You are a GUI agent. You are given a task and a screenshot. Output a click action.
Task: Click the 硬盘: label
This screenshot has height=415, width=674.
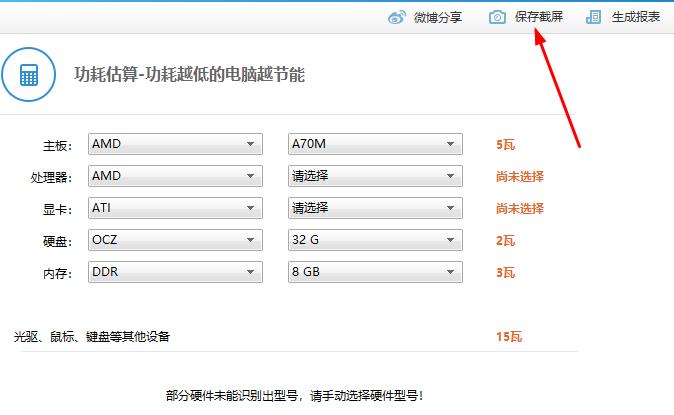tap(57, 242)
